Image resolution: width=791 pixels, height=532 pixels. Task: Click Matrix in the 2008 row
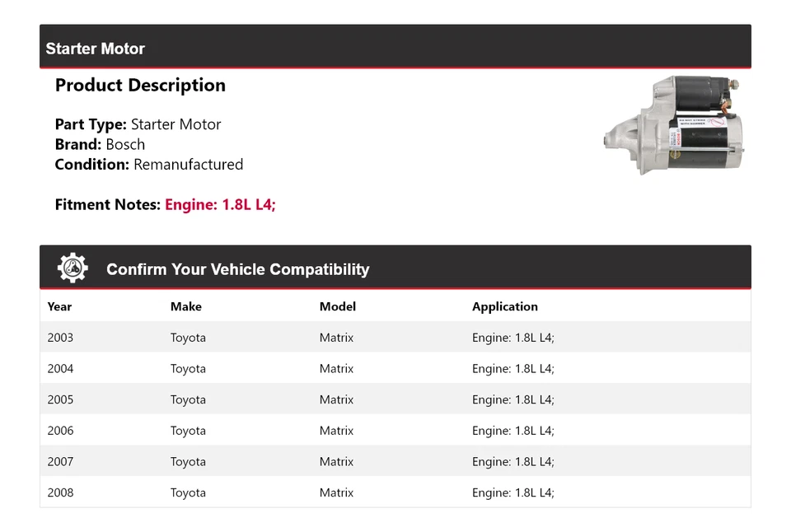(336, 492)
